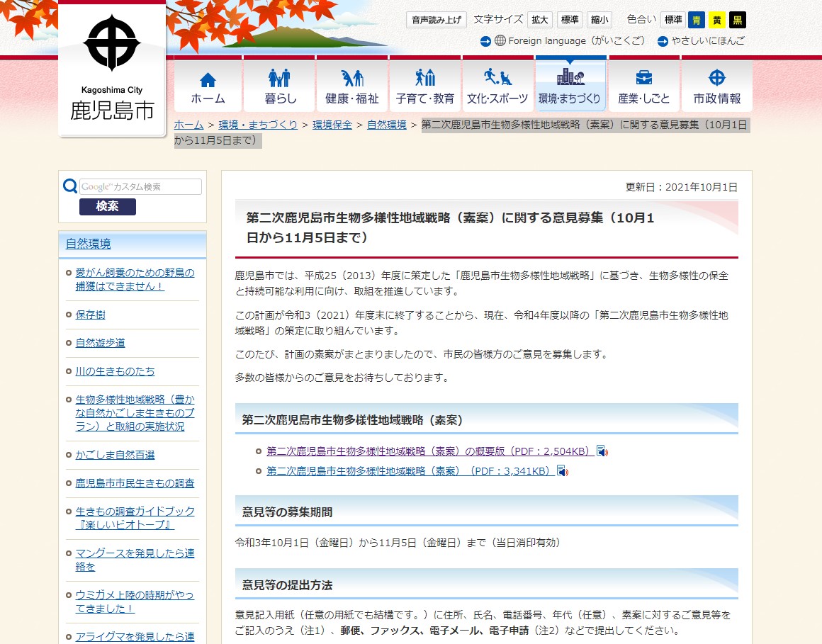The height and width of the screenshot is (644, 822).
Task: Open 環境保全 breadcrumb link
Action: pyautogui.click(x=332, y=125)
